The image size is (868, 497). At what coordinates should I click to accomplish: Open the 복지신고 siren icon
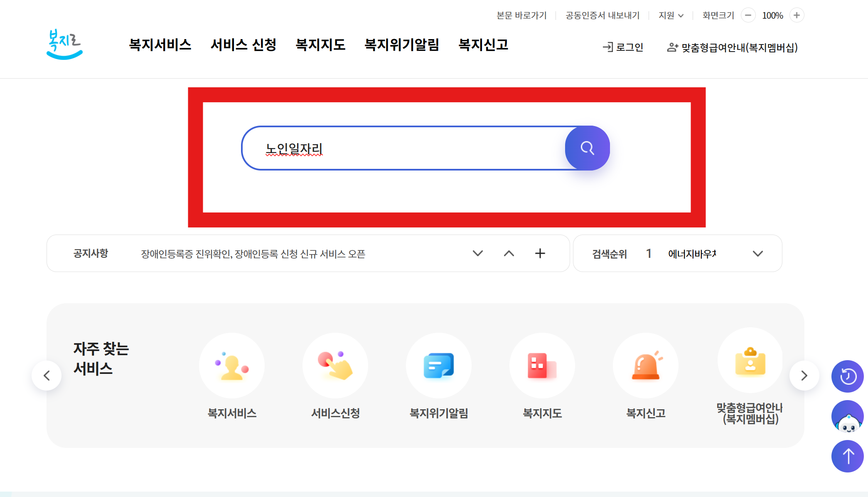[x=645, y=366]
